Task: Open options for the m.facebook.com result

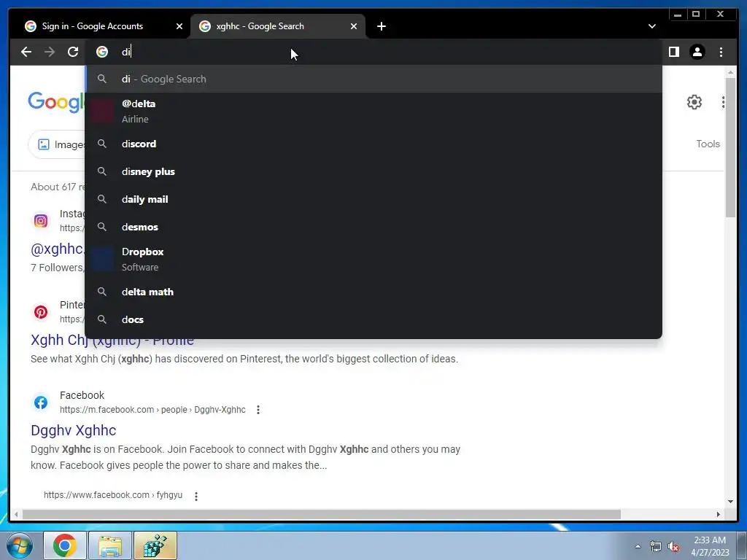Action: 258,410
